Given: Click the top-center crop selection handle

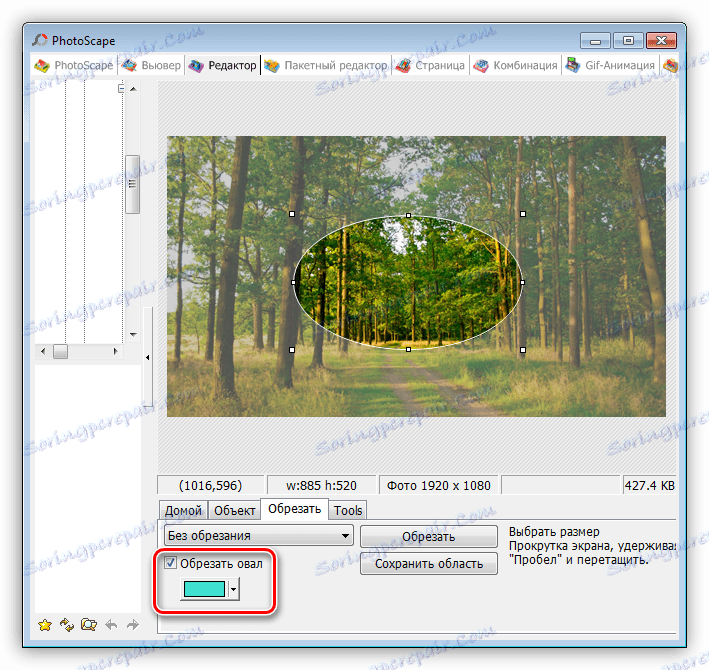Looking at the screenshot, I should click(x=408, y=216).
